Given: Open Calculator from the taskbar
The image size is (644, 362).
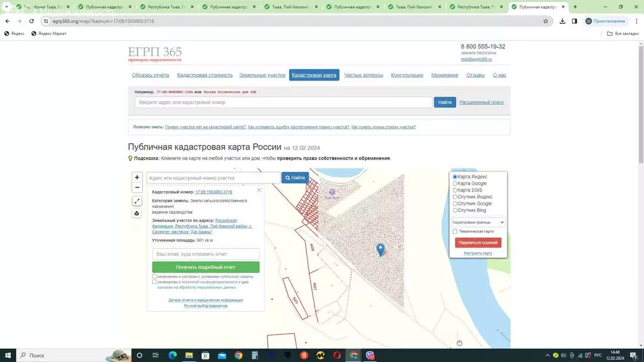Looking at the screenshot, I should pyautogui.click(x=255, y=356).
